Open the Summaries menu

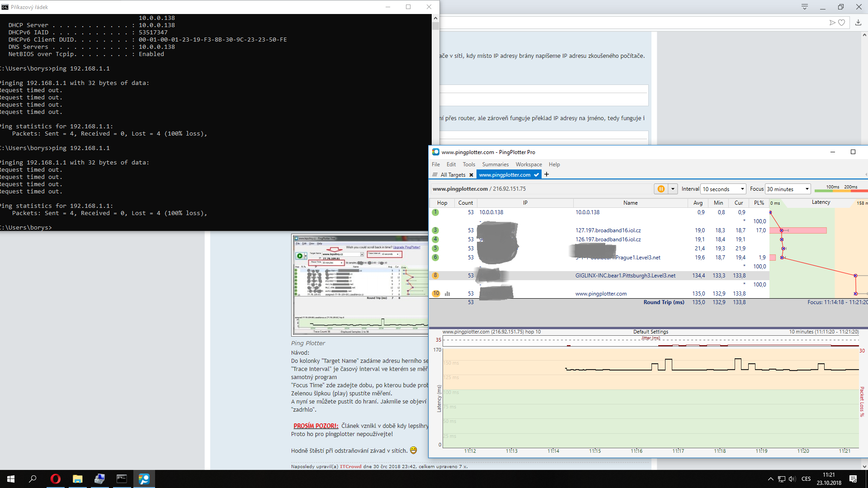click(495, 164)
